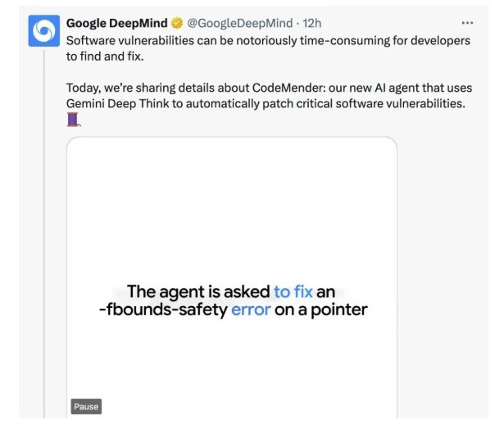Click the thread spool emoji

[74, 120]
